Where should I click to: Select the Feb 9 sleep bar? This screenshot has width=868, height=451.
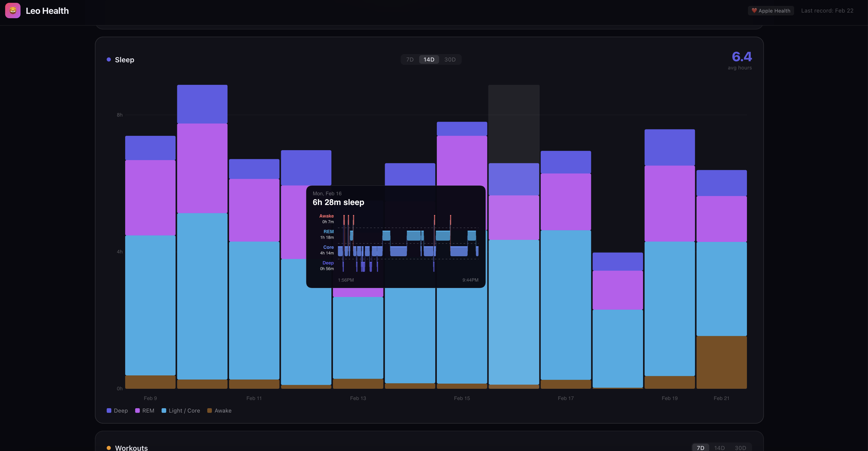[150, 262]
